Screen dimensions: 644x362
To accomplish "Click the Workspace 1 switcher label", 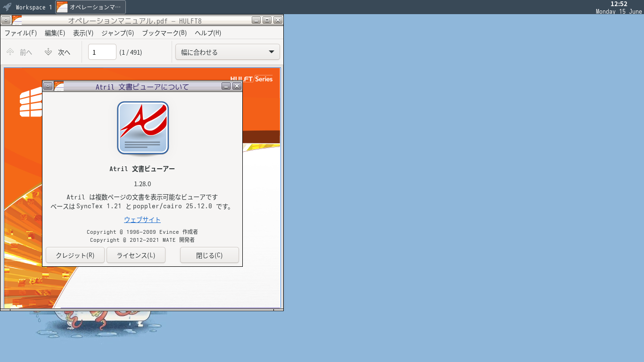I will [33, 8].
